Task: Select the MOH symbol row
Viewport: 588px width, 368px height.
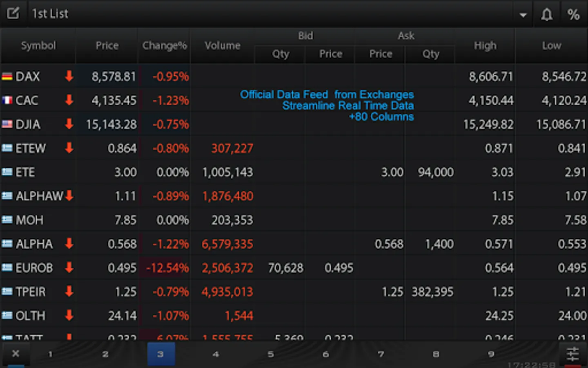Action: pos(294,220)
